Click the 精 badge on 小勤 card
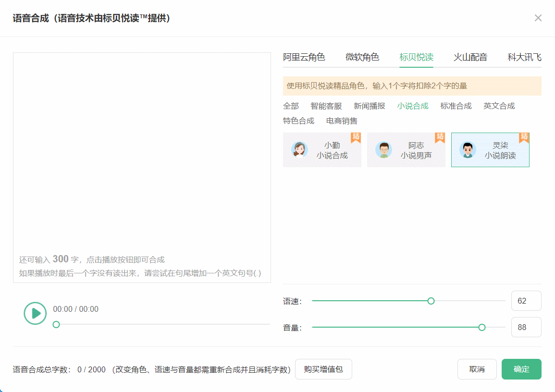 coord(356,137)
